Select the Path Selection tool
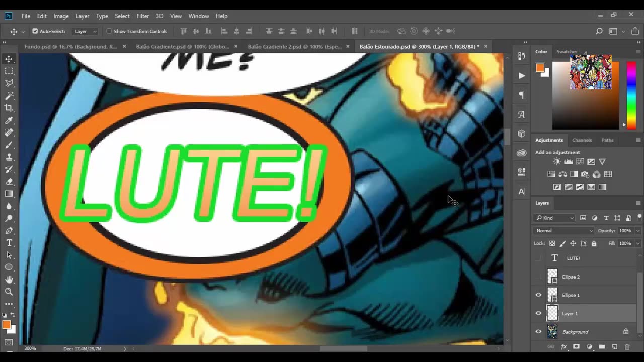 tap(9, 255)
